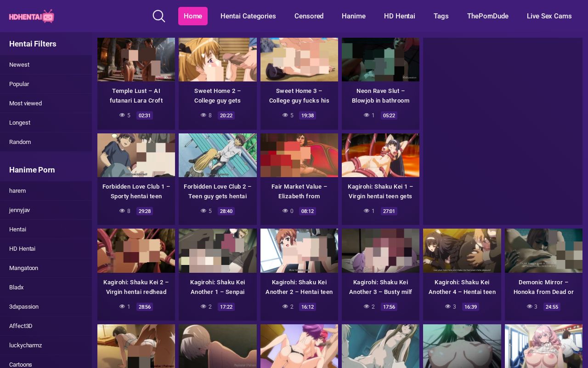This screenshot has width=588, height=368.
Task: Click the views eye icon on Shaku Kei Another 2 card
Action: (285, 306)
